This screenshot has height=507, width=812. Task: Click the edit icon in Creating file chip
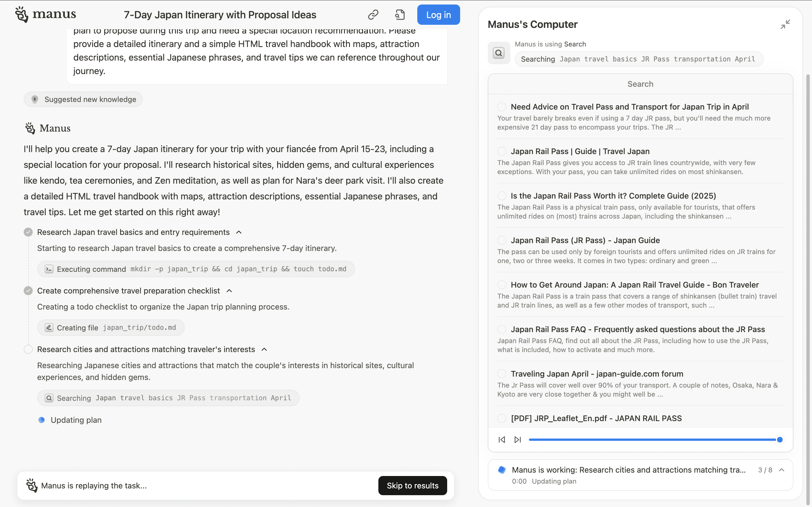pyautogui.click(x=49, y=328)
